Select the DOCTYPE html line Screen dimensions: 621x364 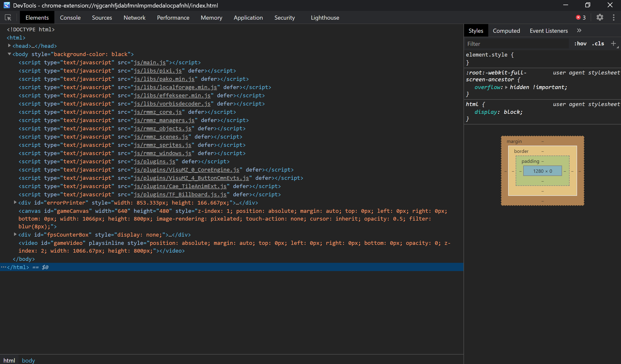coord(31,30)
